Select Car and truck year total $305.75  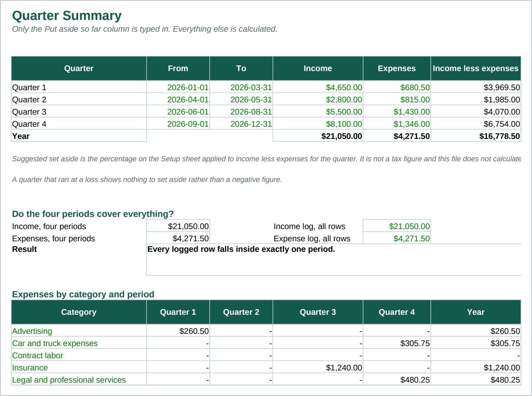point(476,343)
